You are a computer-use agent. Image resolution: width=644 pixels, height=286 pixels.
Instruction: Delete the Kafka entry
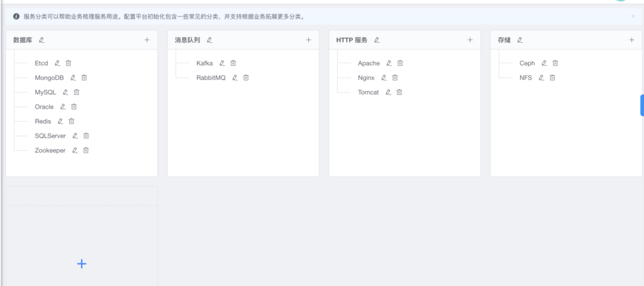(233, 63)
